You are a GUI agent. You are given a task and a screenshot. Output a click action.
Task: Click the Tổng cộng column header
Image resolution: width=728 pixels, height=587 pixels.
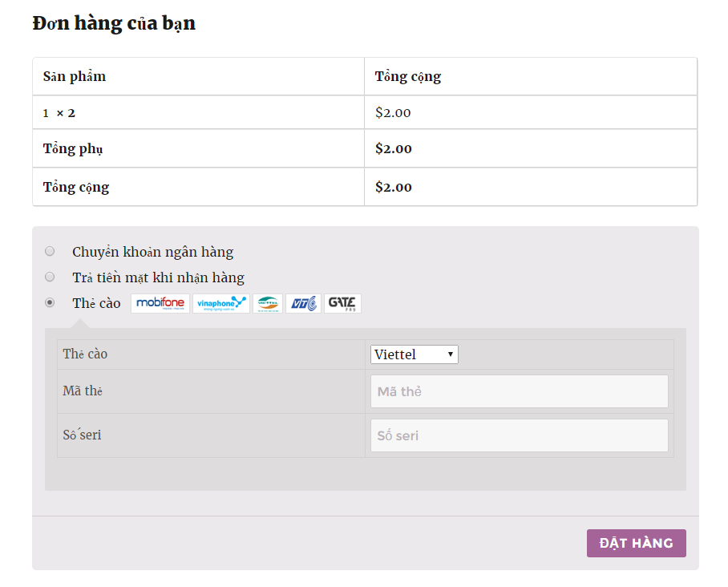pos(407,76)
